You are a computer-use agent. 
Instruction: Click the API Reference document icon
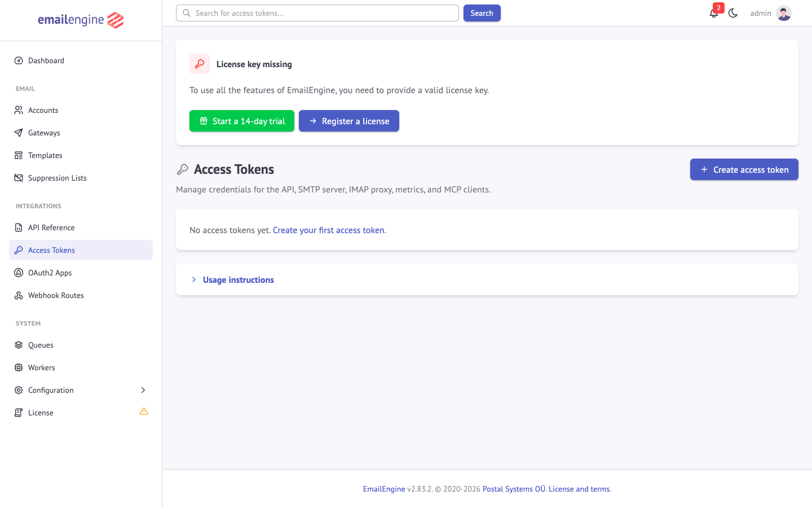pyautogui.click(x=19, y=227)
